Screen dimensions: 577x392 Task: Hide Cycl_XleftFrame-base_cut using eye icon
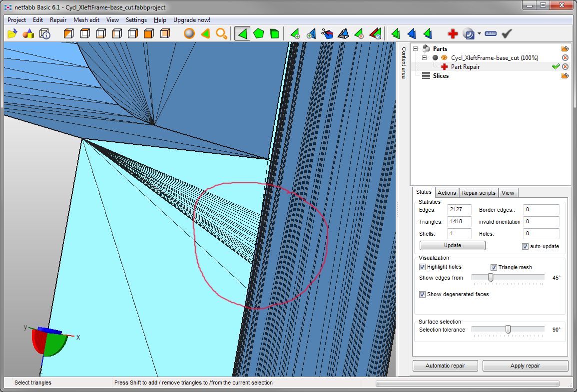(444, 58)
